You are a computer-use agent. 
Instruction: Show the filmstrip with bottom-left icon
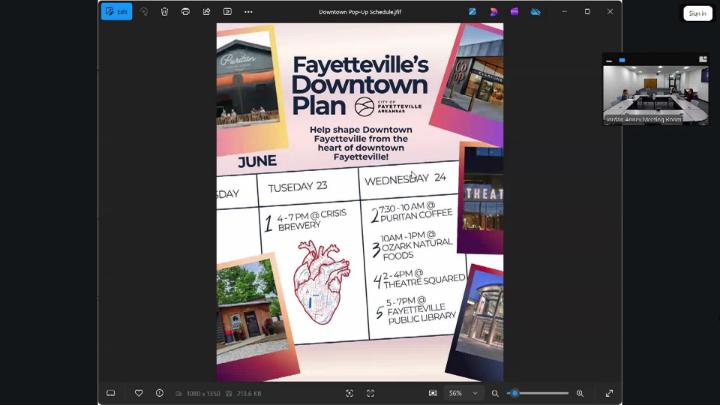coord(111,393)
